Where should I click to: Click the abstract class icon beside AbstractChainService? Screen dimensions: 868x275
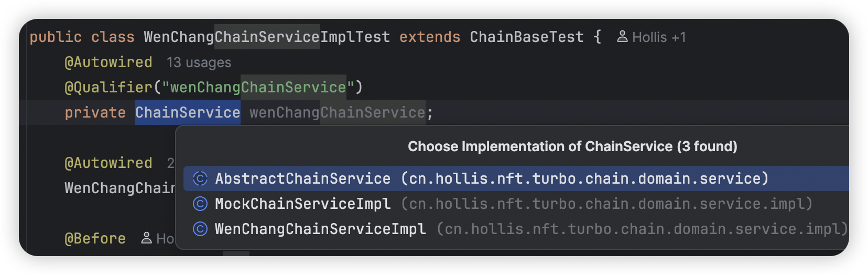200,178
